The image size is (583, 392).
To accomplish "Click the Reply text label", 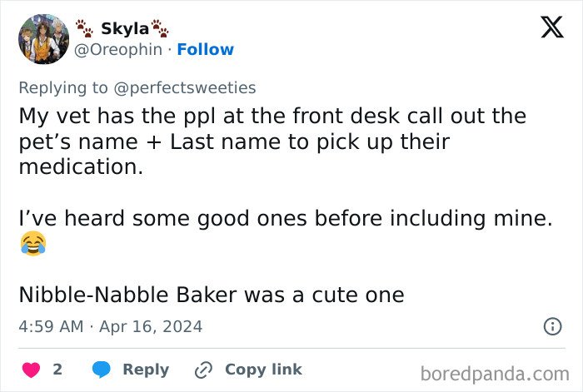I will pyautogui.click(x=146, y=370).
